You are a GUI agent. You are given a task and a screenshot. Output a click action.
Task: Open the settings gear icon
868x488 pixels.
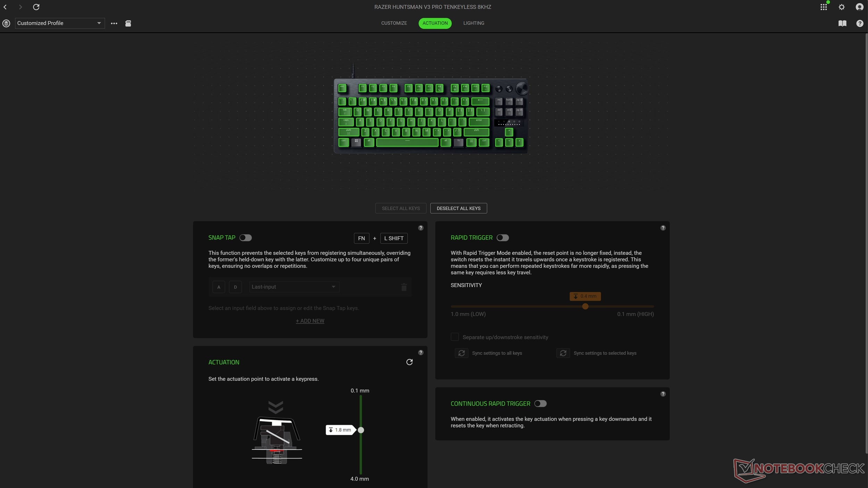[x=842, y=7]
